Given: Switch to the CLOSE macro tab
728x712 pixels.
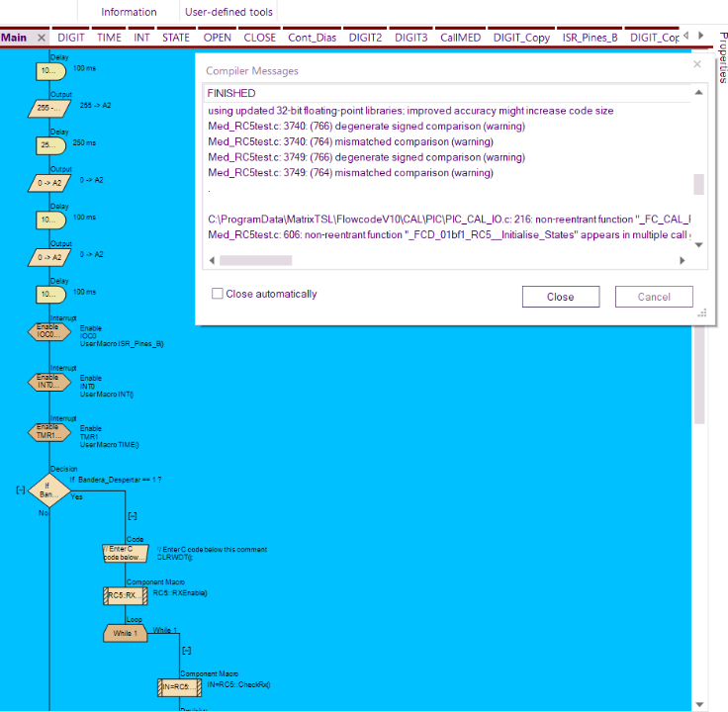Looking at the screenshot, I should 260,38.
